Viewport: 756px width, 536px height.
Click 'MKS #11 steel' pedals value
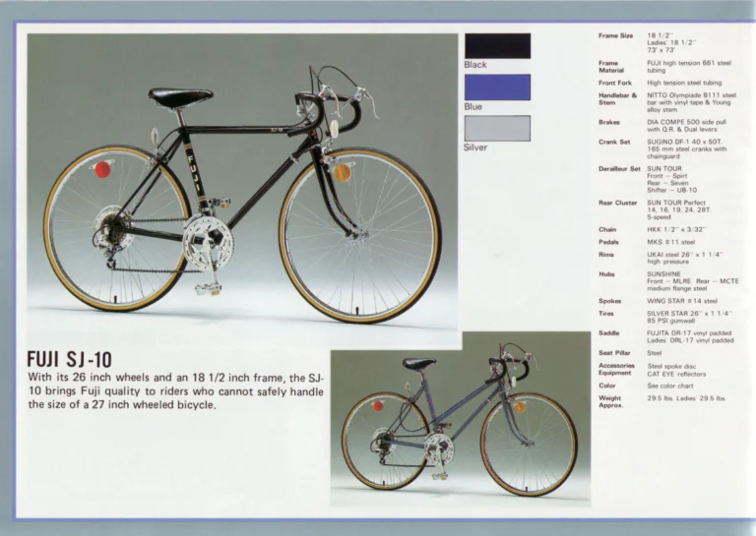tap(671, 242)
